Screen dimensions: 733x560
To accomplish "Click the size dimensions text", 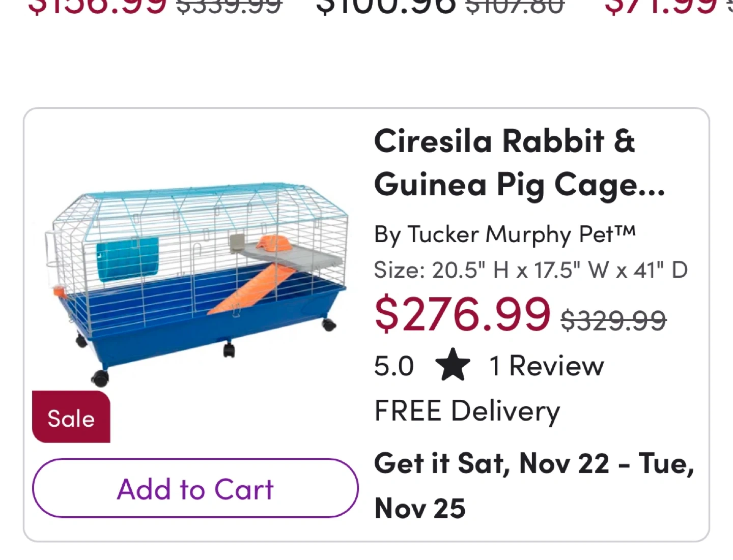I will click(x=530, y=270).
